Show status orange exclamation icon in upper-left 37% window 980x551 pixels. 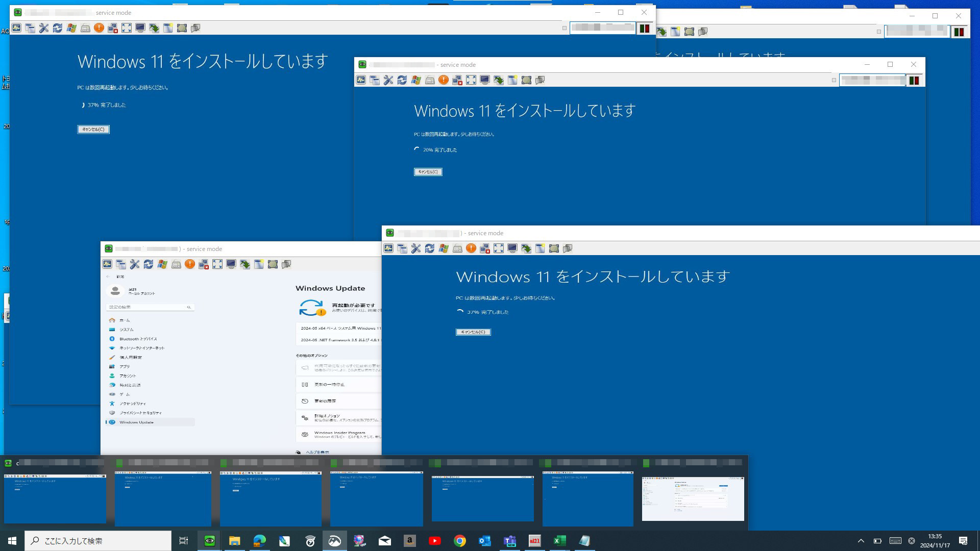coord(99,28)
